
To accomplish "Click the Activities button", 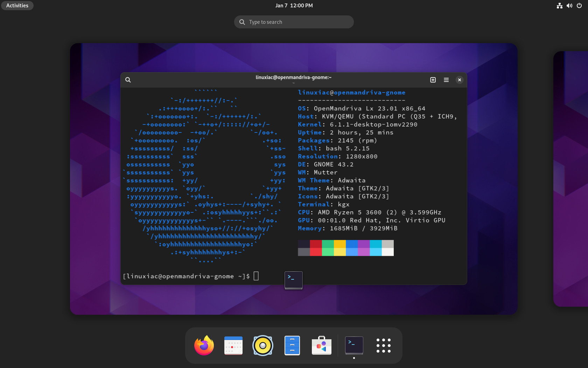I will 17,6.
